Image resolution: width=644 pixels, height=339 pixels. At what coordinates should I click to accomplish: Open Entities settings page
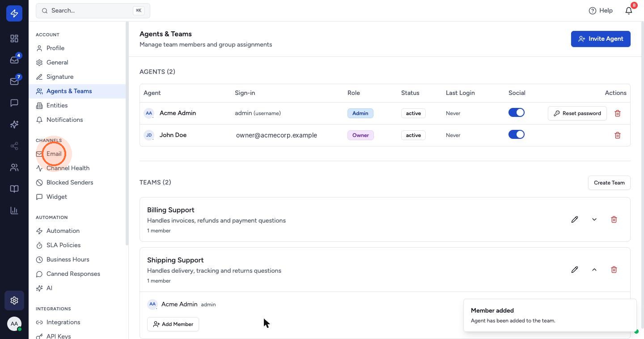77,105
